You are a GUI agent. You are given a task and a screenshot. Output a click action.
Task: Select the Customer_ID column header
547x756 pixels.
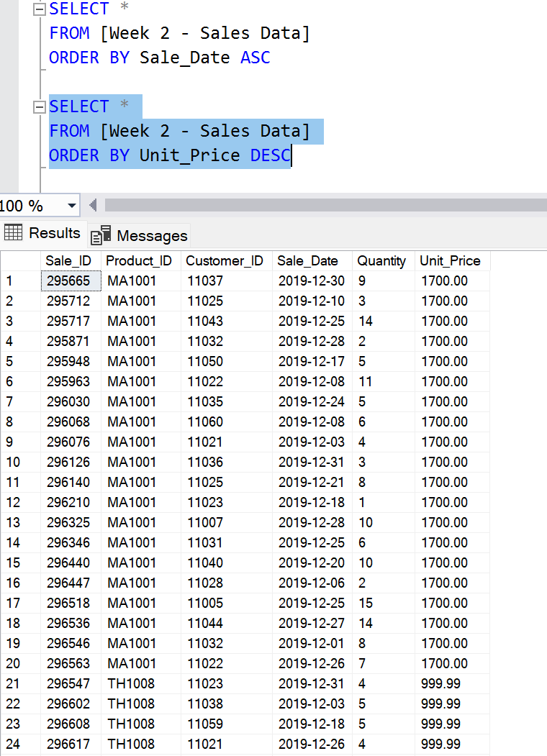[x=226, y=261]
